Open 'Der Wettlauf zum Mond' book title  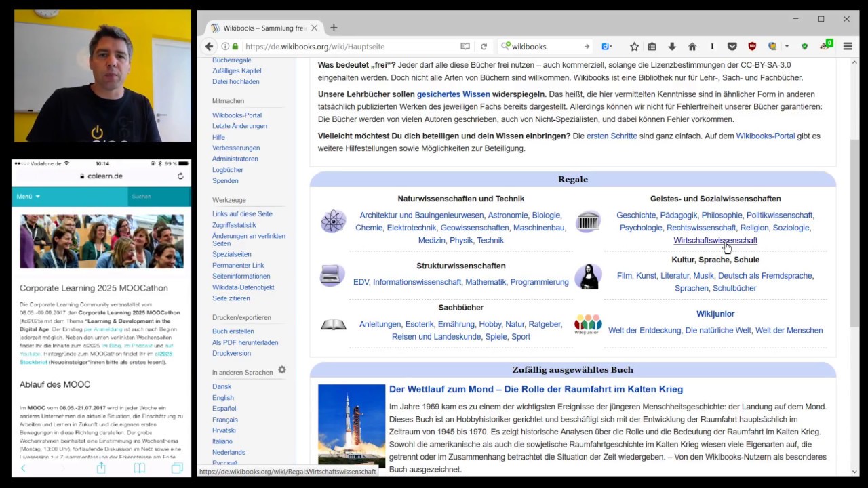tap(536, 389)
